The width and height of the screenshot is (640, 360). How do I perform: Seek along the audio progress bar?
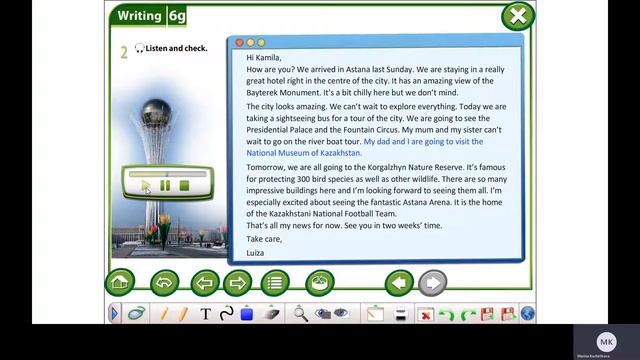pyautogui.click(x=167, y=174)
